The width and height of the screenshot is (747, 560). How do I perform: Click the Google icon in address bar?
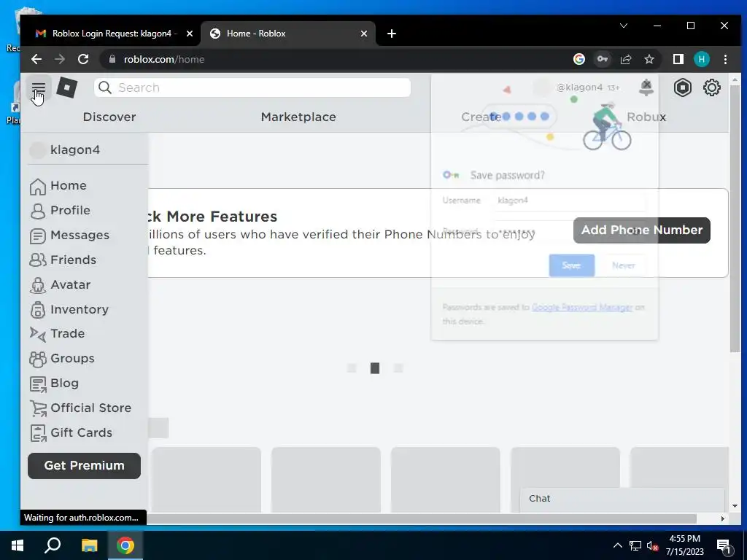pos(578,59)
